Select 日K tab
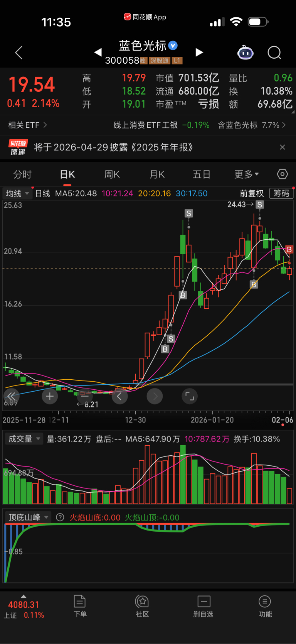The width and height of the screenshot is (296, 644). (x=67, y=174)
